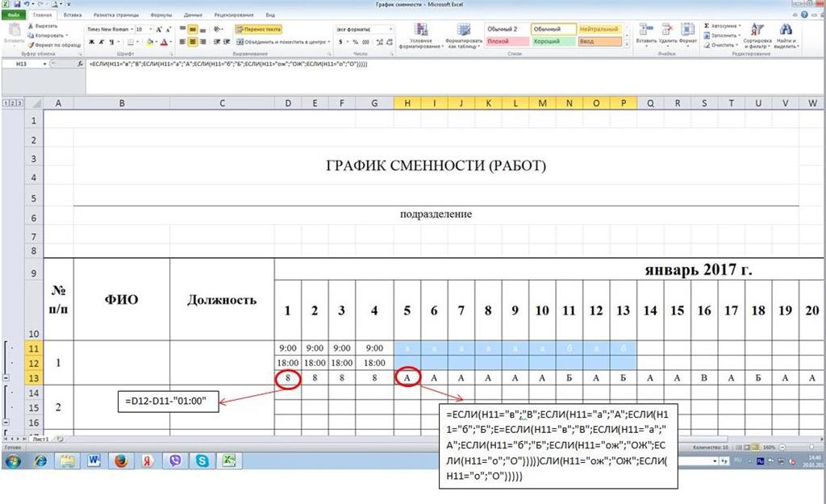The height and width of the screenshot is (504, 826).
Task: Click Windows Start orb
Action: pos(13,461)
